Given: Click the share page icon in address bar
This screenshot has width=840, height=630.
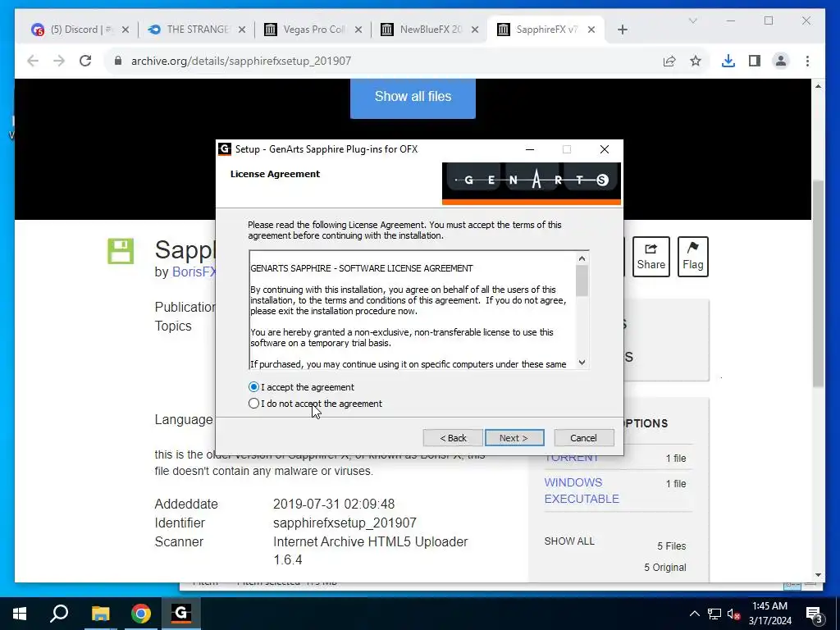Looking at the screenshot, I should point(669,61).
